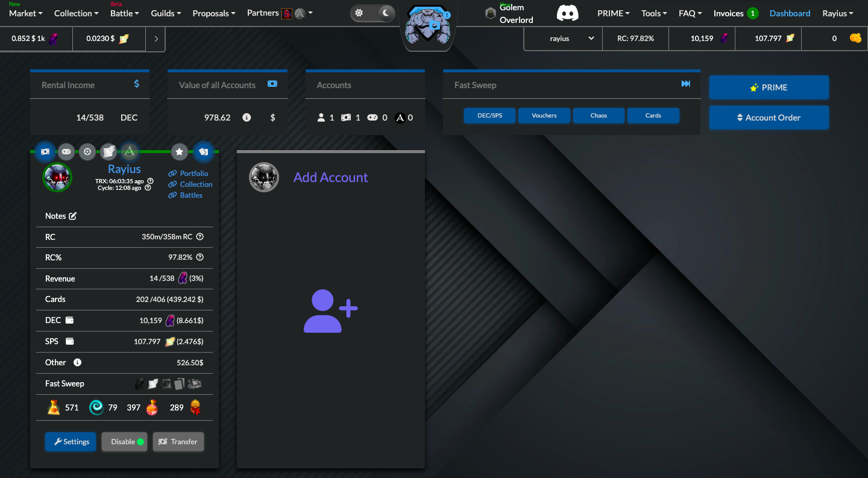Viewport: 868px width, 478px height.
Task: Click the DEC wallet icon
Action: tap(70, 320)
